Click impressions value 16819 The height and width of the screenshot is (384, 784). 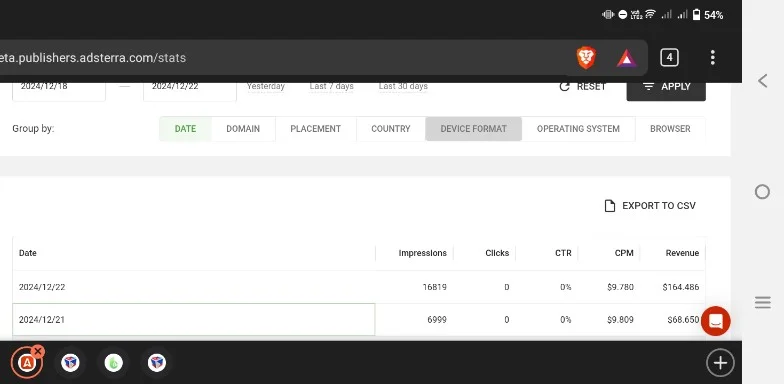434,287
